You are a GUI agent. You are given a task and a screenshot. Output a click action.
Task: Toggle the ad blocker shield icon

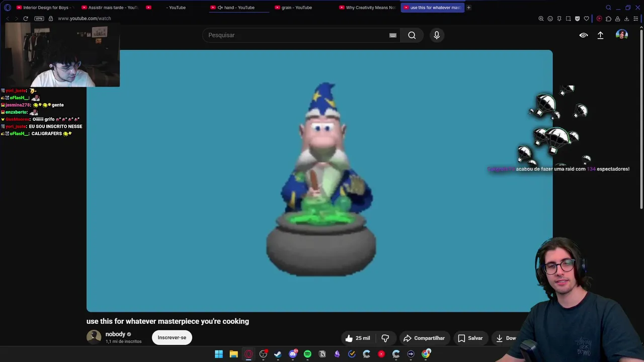tap(577, 19)
